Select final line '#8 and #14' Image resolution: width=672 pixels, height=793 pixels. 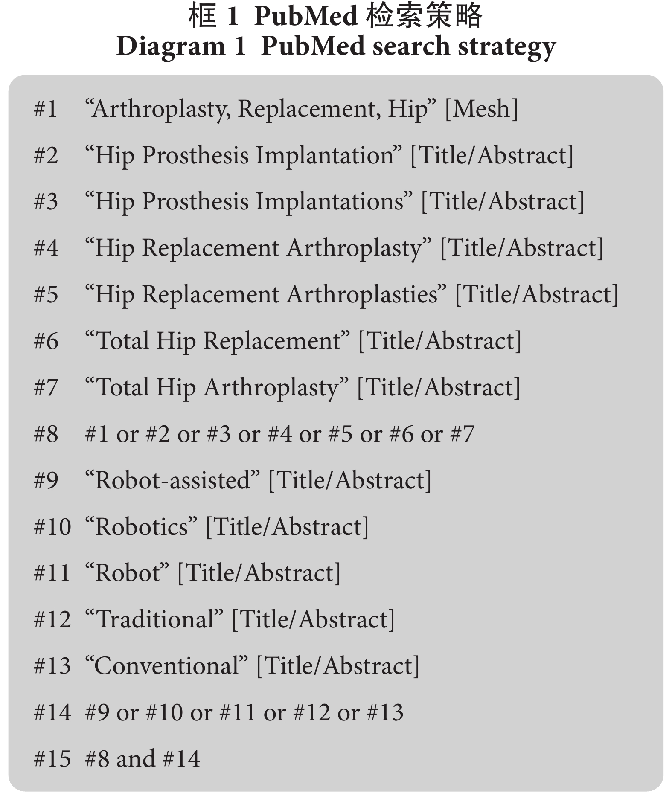coord(117,759)
